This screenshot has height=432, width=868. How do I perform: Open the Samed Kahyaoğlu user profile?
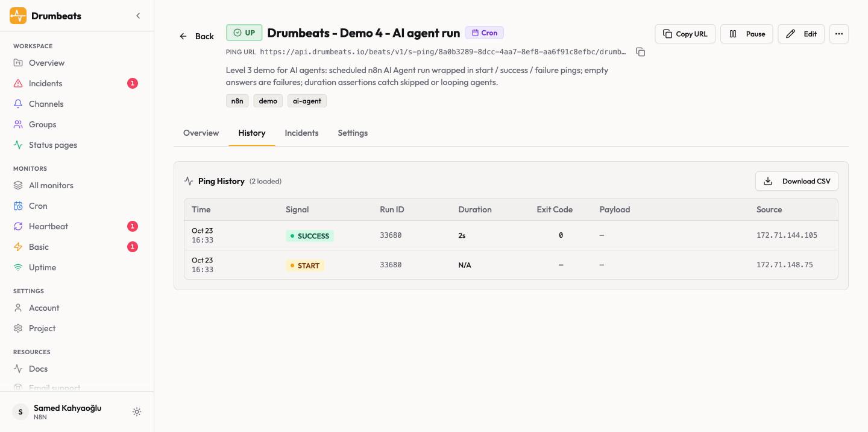[68, 411]
